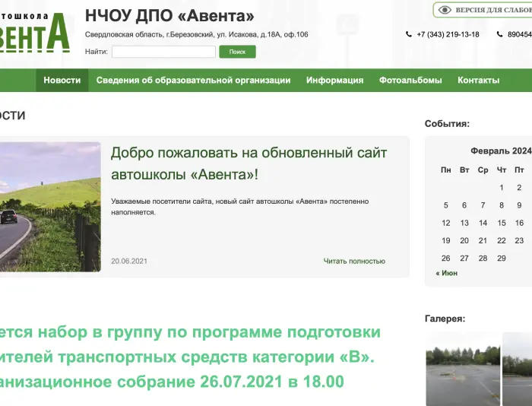Select calendar day 13
532x406 pixels.
464,223
